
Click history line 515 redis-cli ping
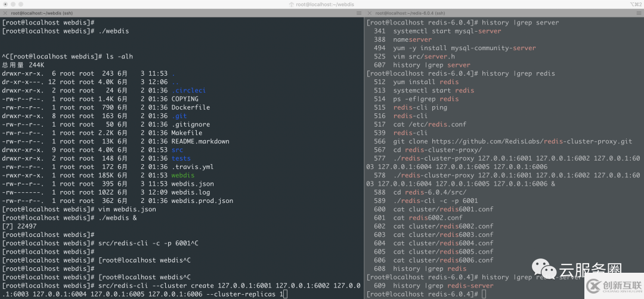pyautogui.click(x=410, y=107)
